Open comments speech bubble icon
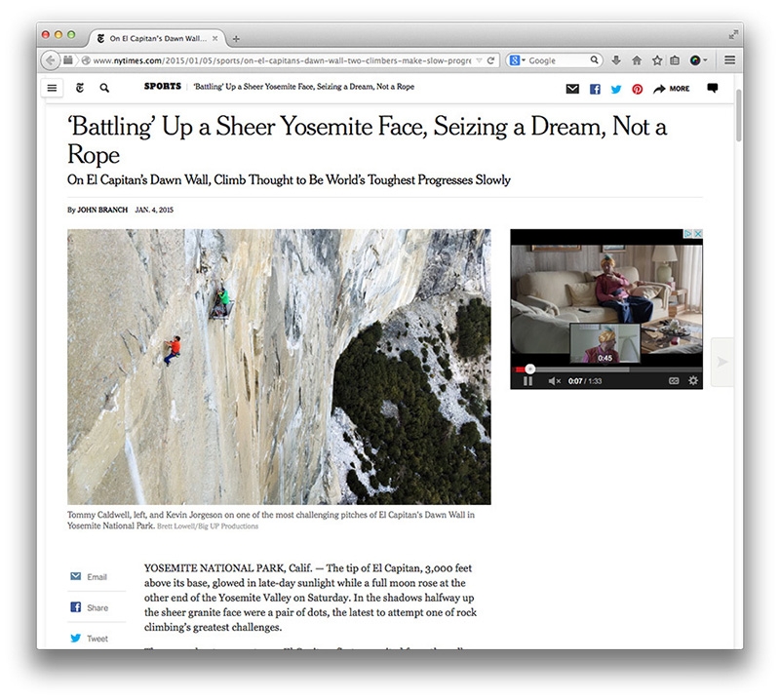This screenshot has height=700, width=780. 713,88
